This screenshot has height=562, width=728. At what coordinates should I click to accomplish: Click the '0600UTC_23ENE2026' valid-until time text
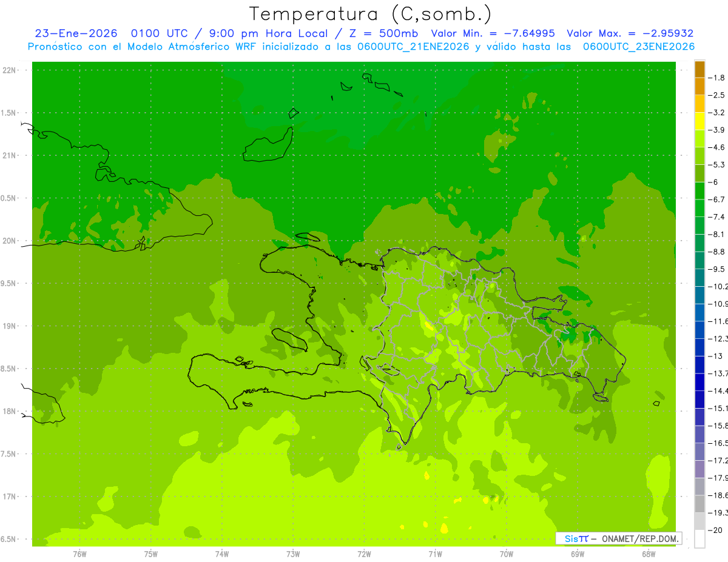pos(638,47)
